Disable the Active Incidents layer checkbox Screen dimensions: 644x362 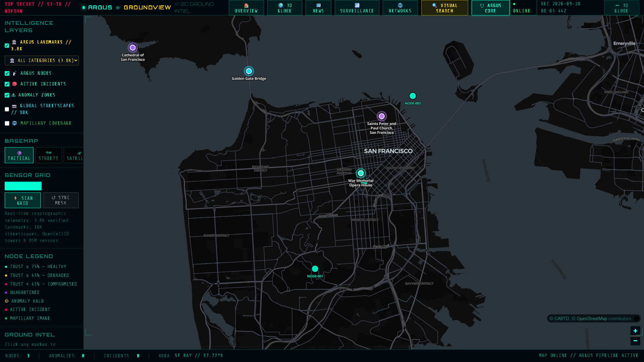point(7,84)
